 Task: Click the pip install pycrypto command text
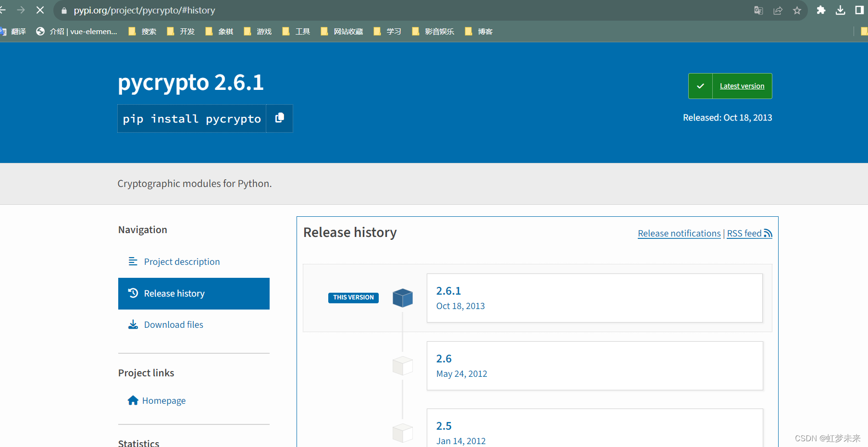pyautogui.click(x=192, y=119)
